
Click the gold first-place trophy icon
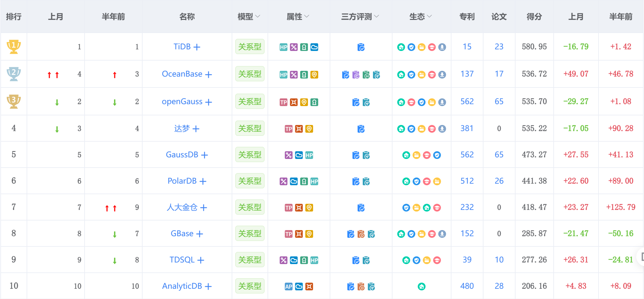click(x=14, y=47)
